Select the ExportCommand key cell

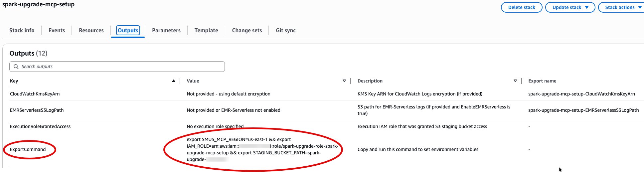pos(28,149)
